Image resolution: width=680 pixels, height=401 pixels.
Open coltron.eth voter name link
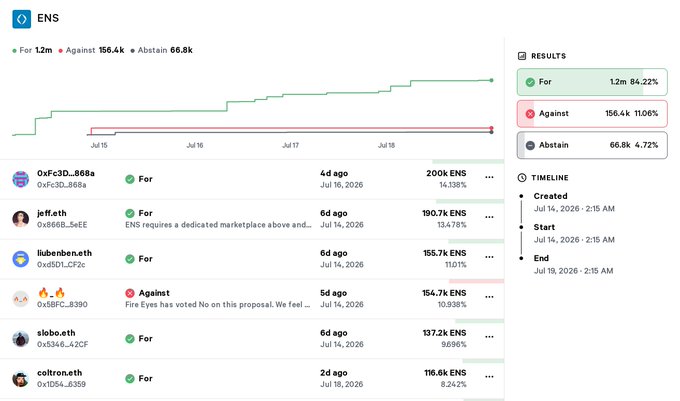pos(59,373)
